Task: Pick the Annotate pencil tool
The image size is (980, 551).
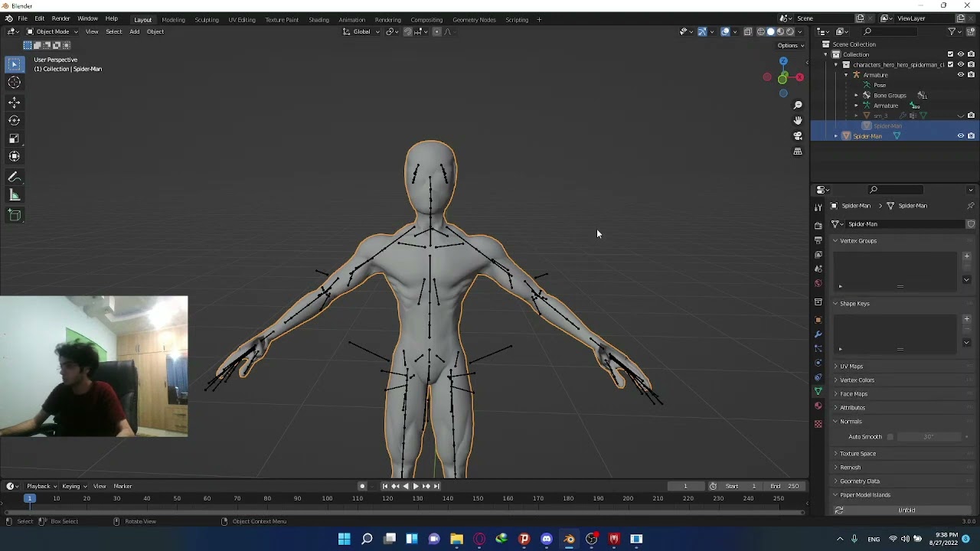Action: (15, 177)
